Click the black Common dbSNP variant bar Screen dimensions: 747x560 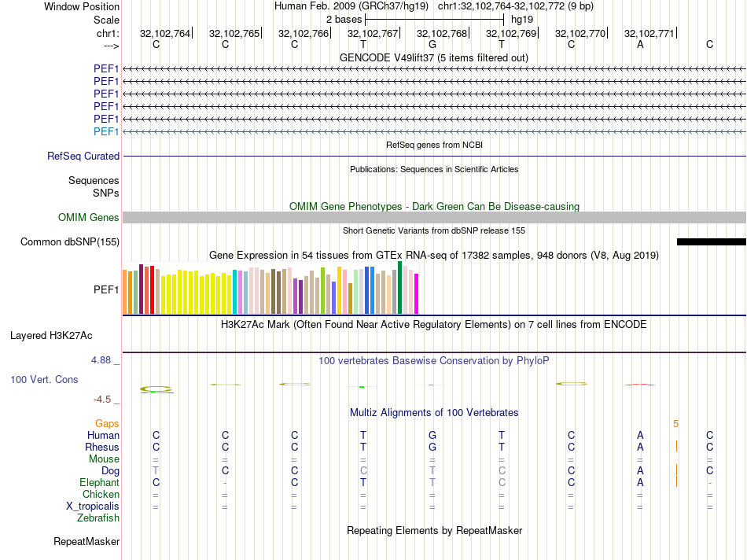pos(711,241)
